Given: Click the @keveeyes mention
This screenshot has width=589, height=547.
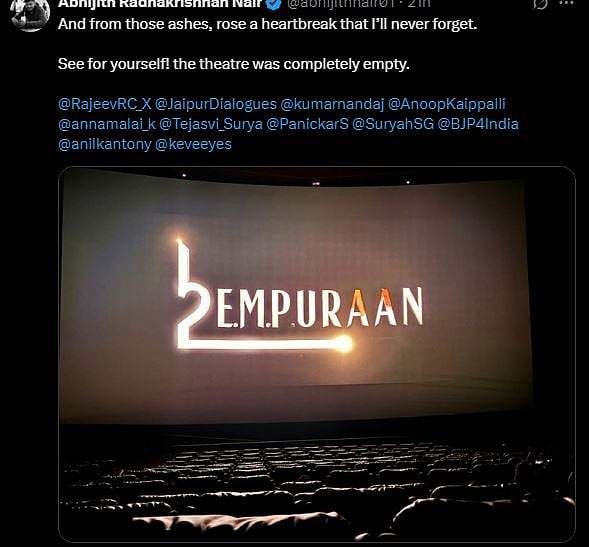Looking at the screenshot, I should (193, 144).
